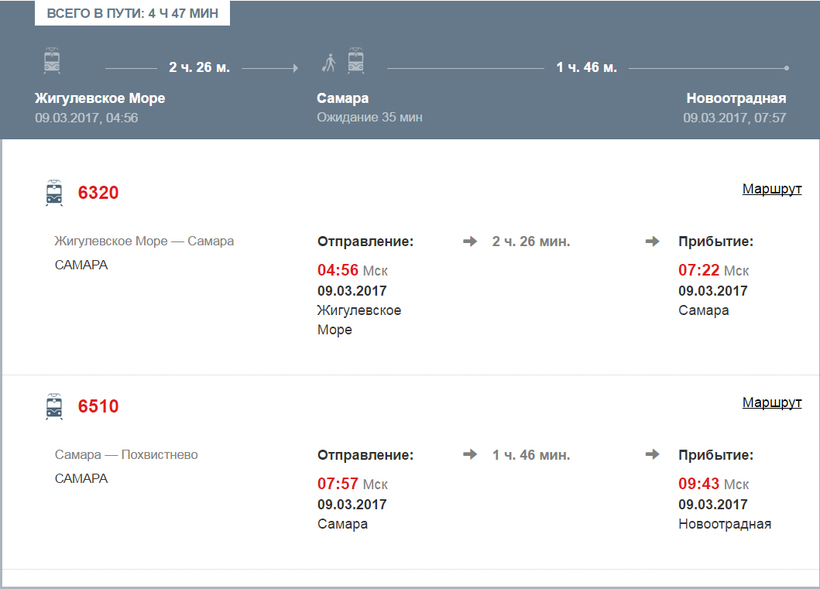Open Маршрут link for train 6510
The image size is (820, 589).
coord(772,402)
